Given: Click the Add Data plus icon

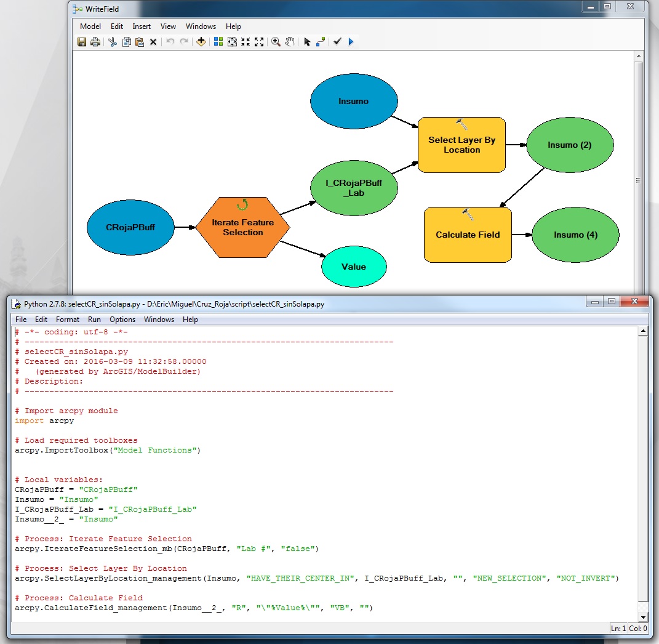Looking at the screenshot, I should coord(201,42).
